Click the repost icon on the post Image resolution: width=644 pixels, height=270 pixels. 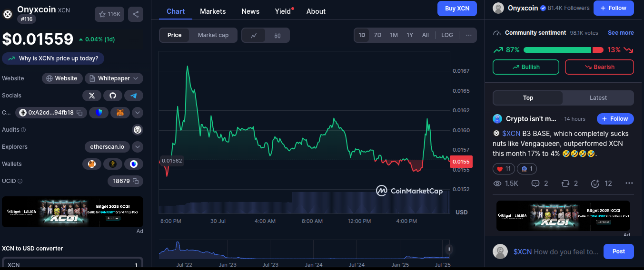565,183
